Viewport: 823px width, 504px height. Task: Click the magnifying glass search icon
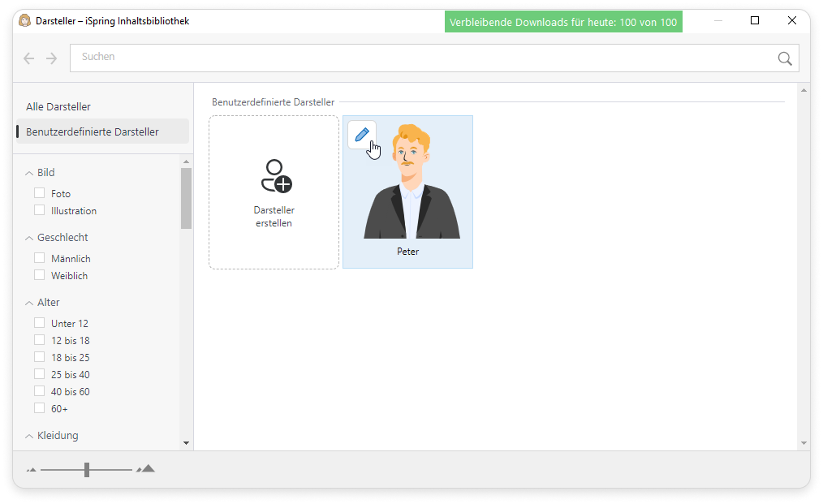(784, 58)
